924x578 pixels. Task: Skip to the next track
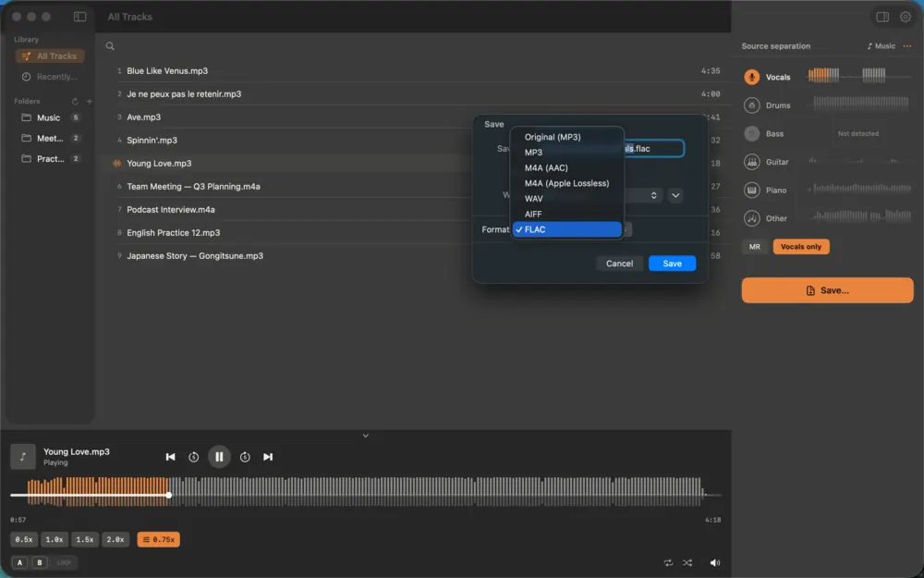[268, 457]
